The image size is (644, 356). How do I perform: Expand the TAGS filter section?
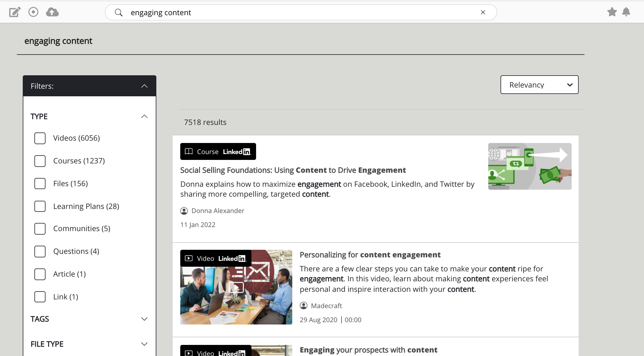coord(144,319)
